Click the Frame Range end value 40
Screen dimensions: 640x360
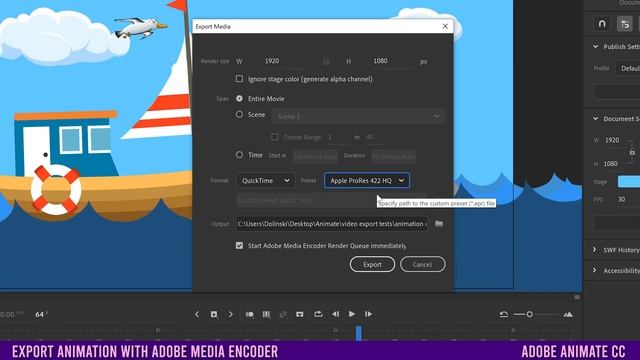click(375, 137)
